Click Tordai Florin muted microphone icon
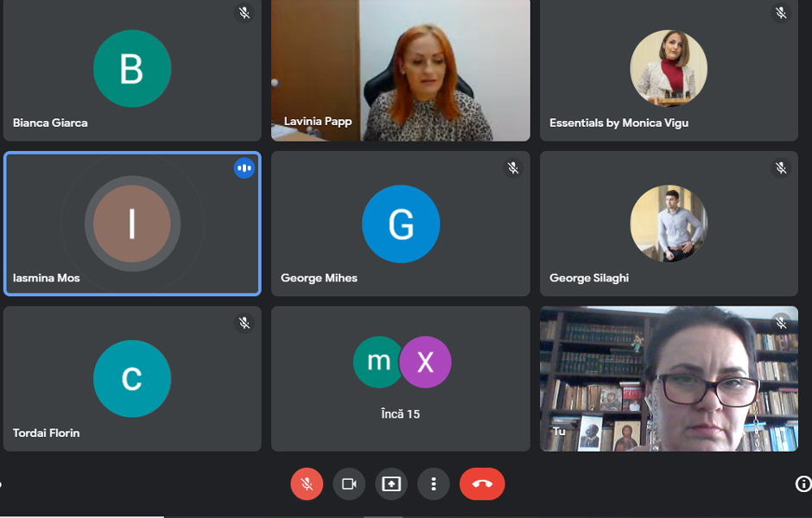812x518 pixels. [x=244, y=323]
